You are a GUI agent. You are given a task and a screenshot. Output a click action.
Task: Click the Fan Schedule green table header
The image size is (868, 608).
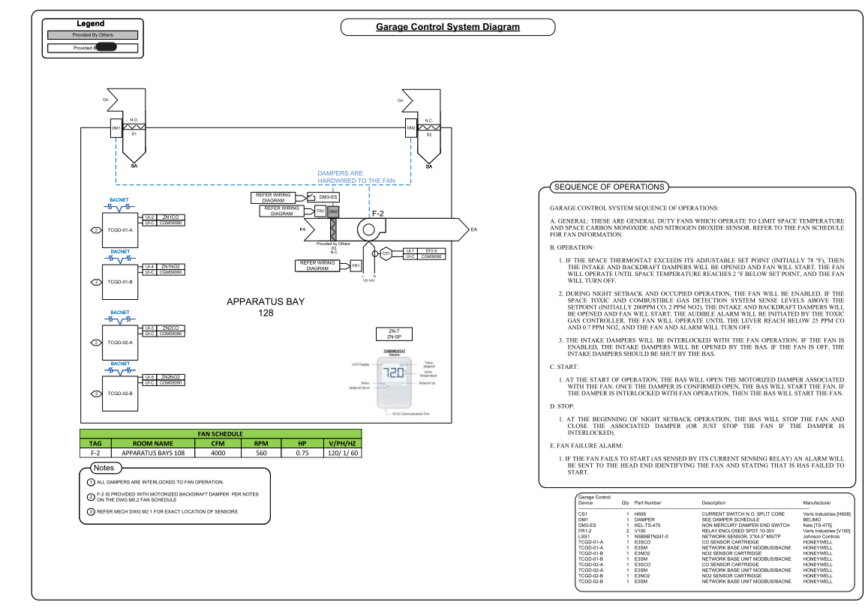[221, 434]
